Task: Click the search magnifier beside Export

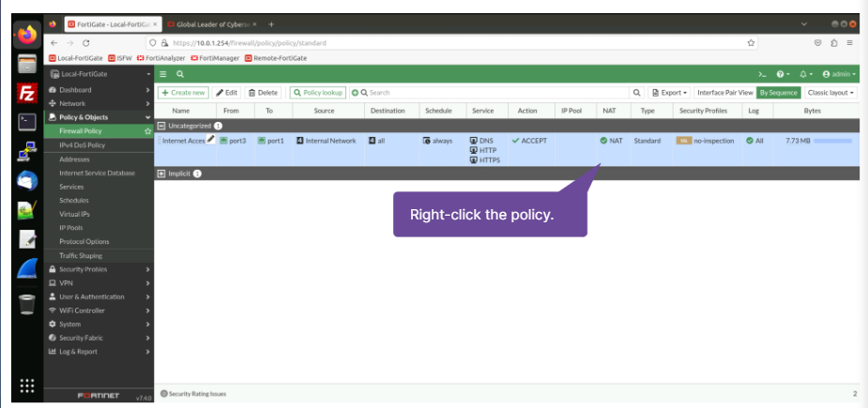Action: [x=636, y=93]
